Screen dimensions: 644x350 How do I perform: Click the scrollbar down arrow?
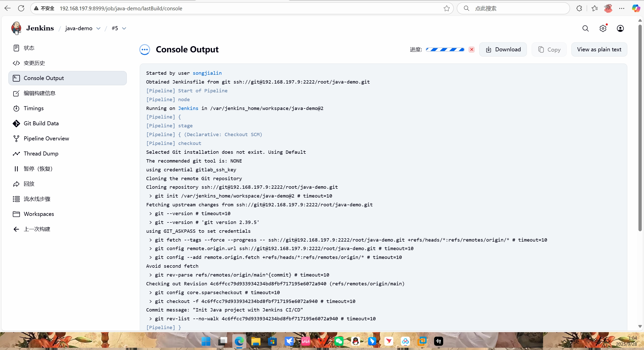[640, 326]
